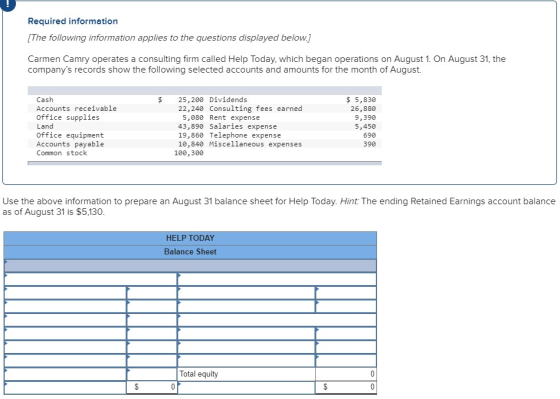Image resolution: width=560 pixels, height=399 pixels.
Task: Click the HELP TODAY title bar
Action: [x=190, y=238]
